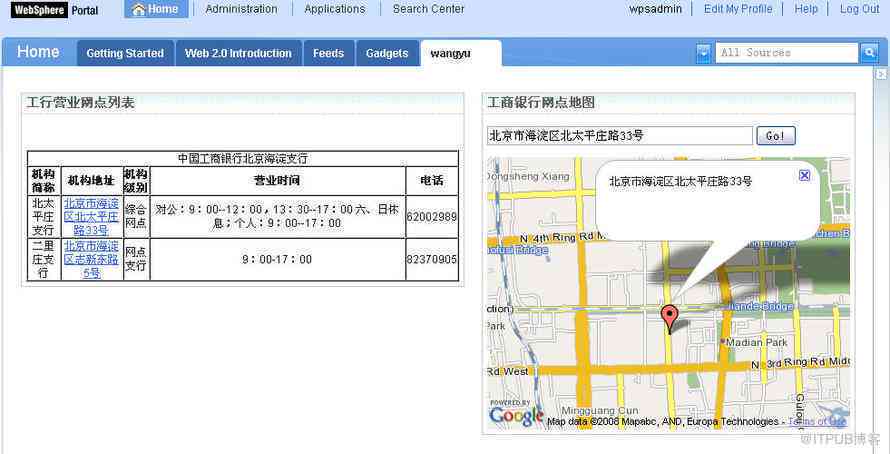The height and width of the screenshot is (454, 890).
Task: Open the Applications menu
Action: (335, 9)
